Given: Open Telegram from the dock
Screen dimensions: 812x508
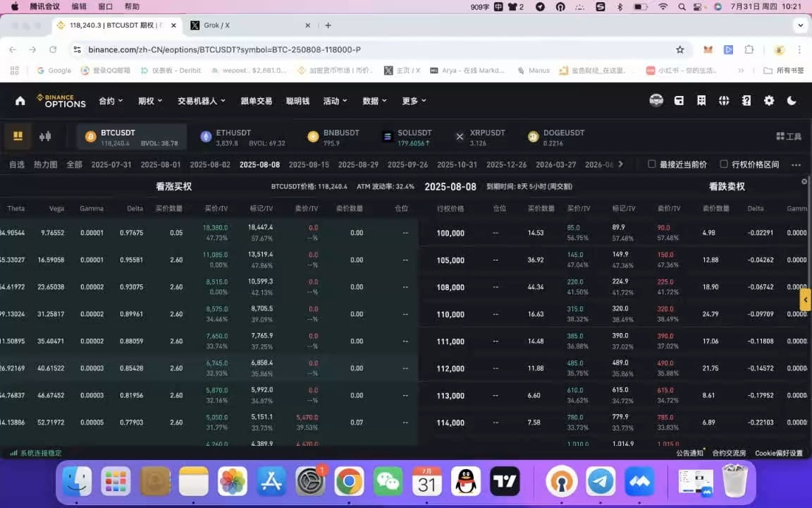Looking at the screenshot, I should pyautogui.click(x=601, y=481).
